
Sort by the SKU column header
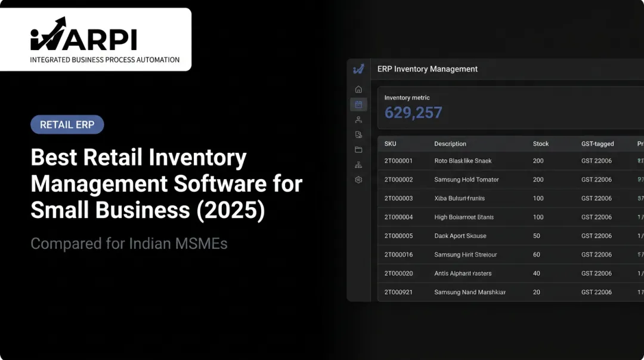tap(390, 144)
